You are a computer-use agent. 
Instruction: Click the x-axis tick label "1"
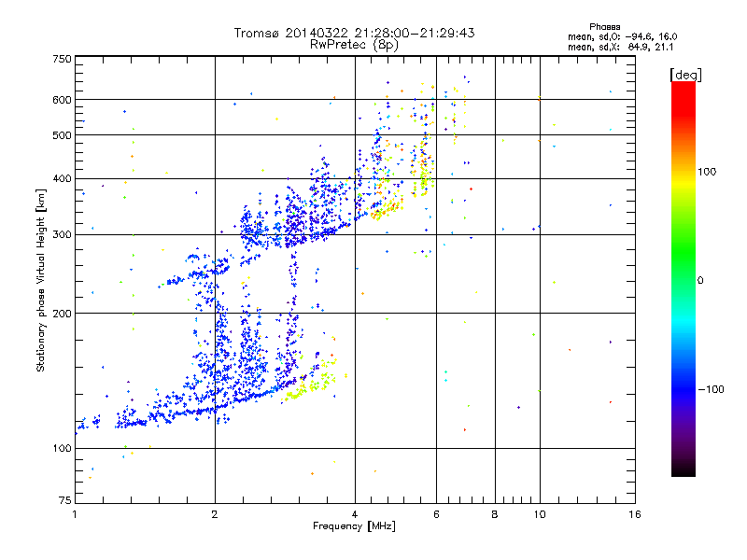point(75,514)
